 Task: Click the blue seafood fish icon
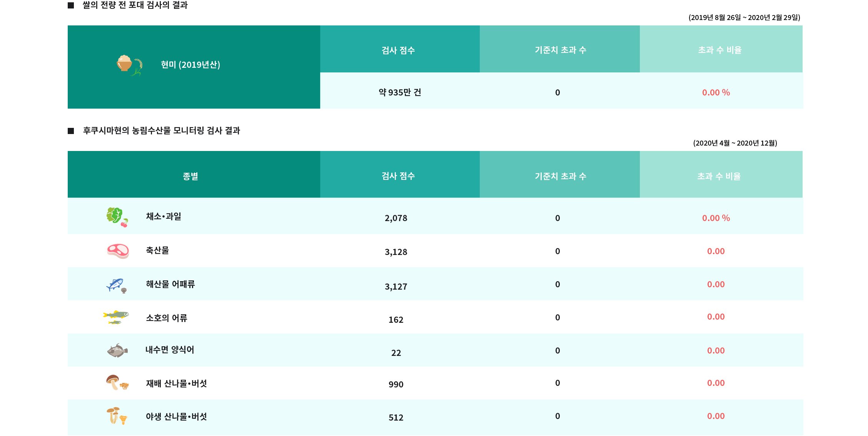pyautogui.click(x=117, y=285)
